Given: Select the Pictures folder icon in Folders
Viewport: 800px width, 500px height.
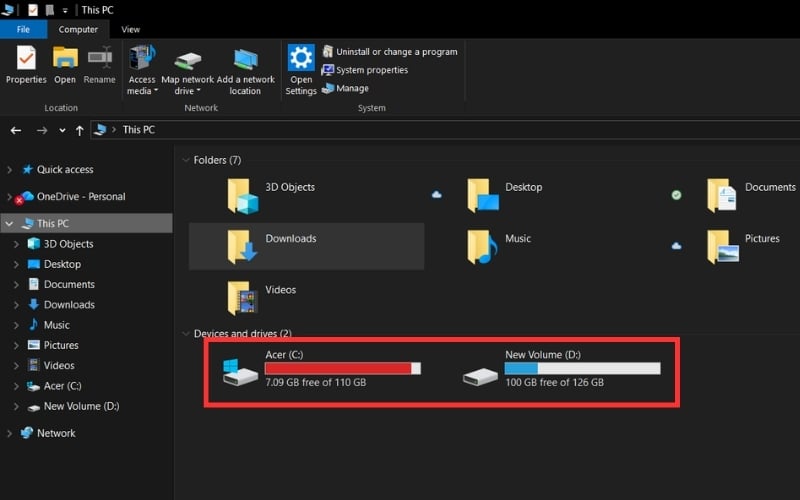Looking at the screenshot, I should pos(722,247).
